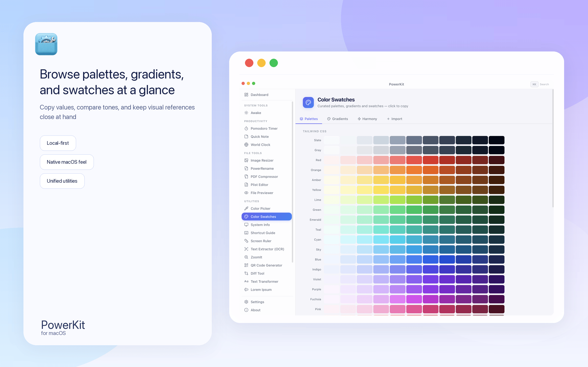Switch to the Gradients tab
Image resolution: width=588 pixels, height=367 pixels.
[x=337, y=119]
